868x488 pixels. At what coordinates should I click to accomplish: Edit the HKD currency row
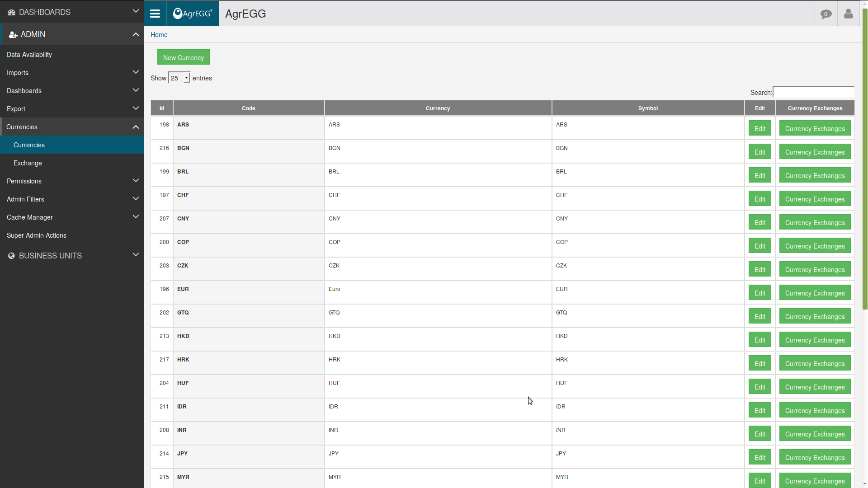tap(760, 340)
